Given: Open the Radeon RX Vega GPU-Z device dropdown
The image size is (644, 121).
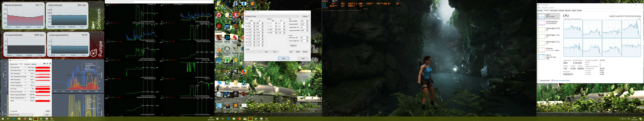Looking at the screenshot, I should pos(21,115).
